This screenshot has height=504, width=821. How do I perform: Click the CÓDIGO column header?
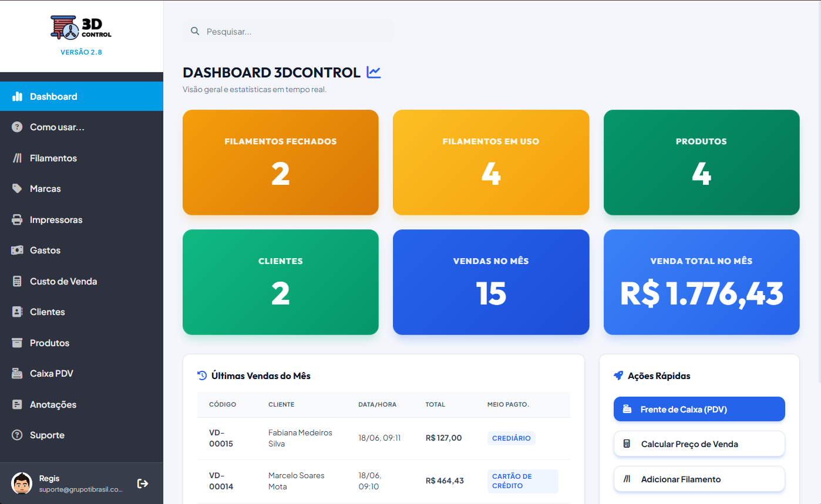tap(223, 404)
